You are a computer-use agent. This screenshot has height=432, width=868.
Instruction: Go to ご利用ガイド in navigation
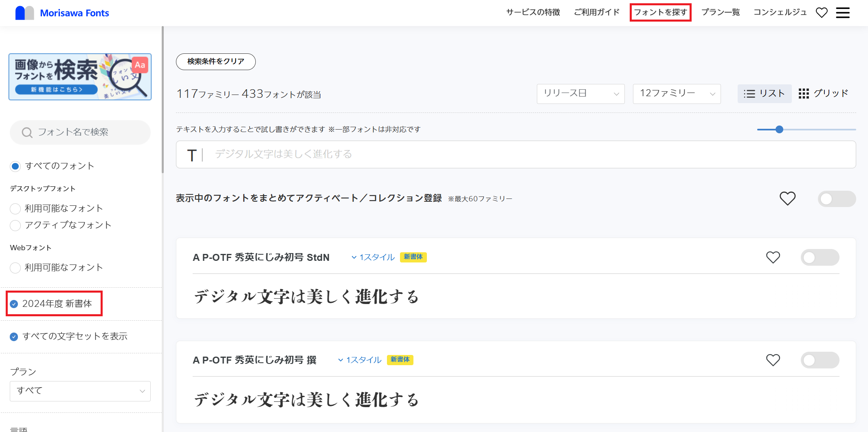point(597,12)
